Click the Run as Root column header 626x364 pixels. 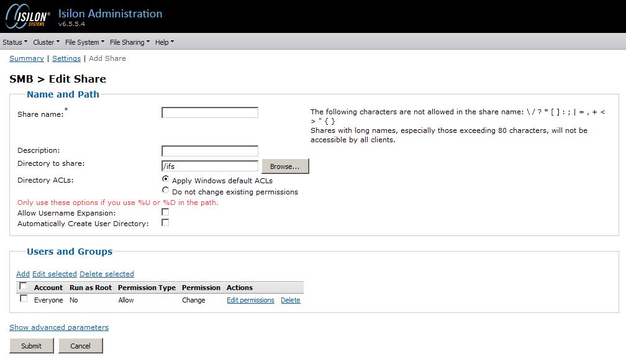point(91,288)
